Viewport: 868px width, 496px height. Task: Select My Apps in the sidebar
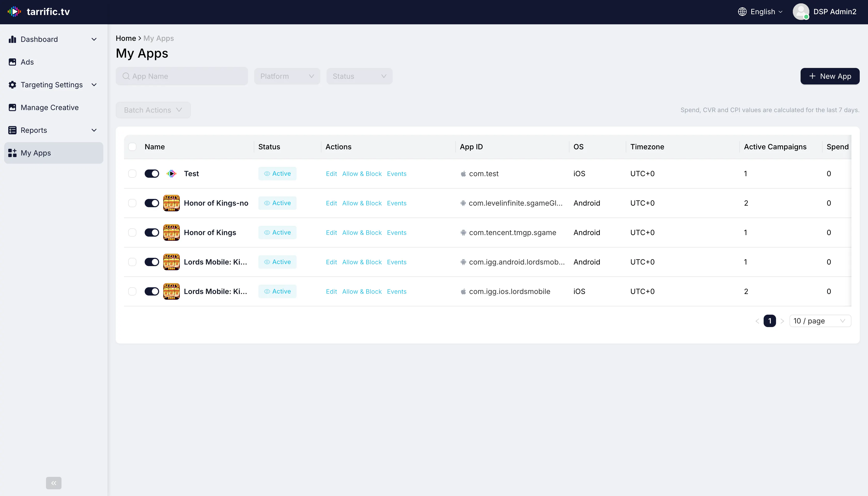[53, 153]
